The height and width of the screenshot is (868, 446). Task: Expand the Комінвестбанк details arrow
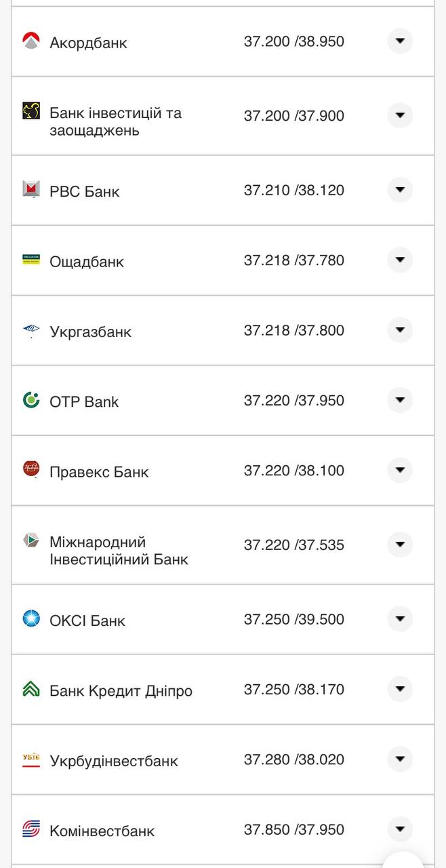pos(400,829)
